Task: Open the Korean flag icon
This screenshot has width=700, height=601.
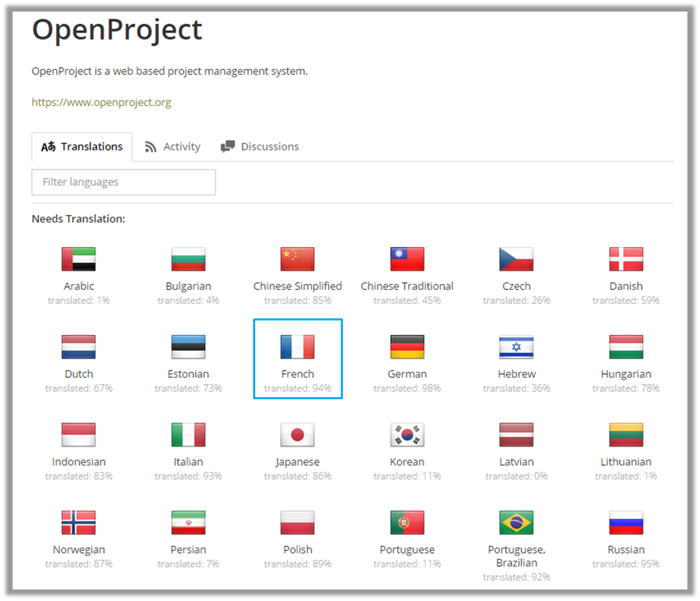Action: pyautogui.click(x=407, y=435)
